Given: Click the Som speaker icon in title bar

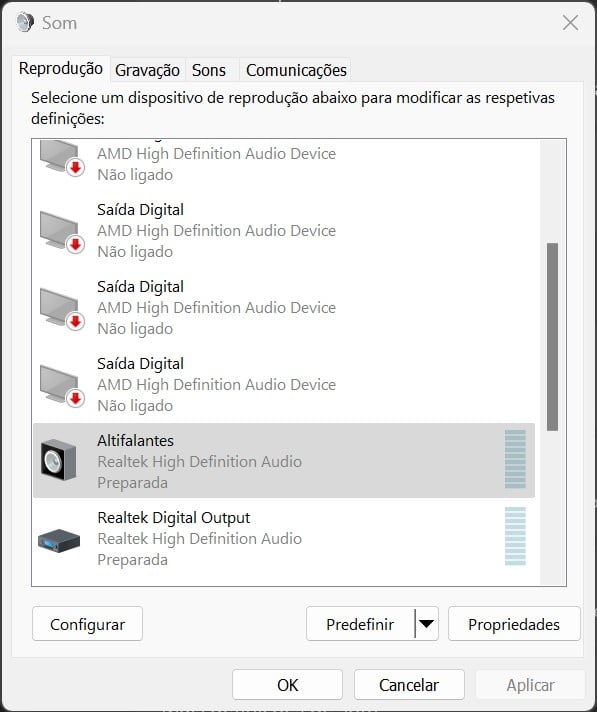Looking at the screenshot, I should tap(25, 22).
